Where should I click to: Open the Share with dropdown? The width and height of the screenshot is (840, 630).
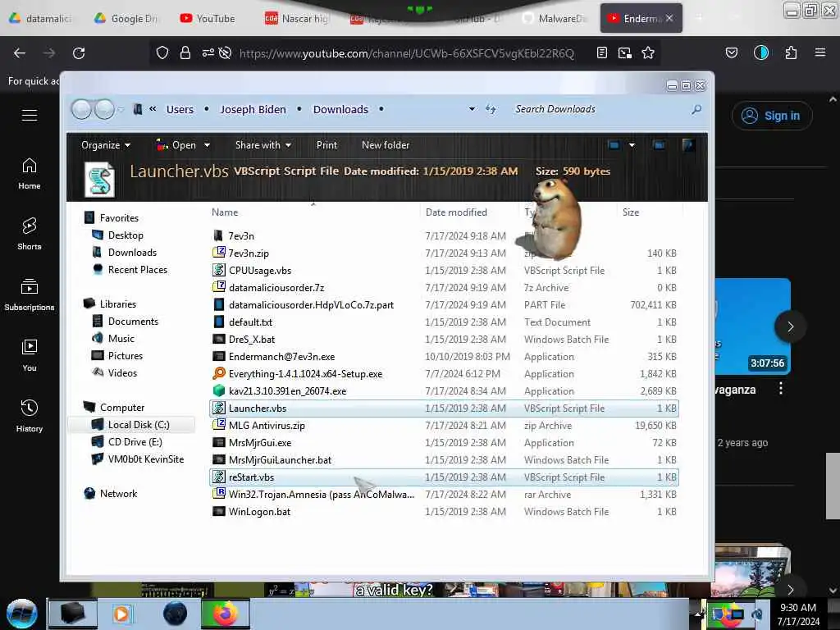pyautogui.click(x=263, y=145)
